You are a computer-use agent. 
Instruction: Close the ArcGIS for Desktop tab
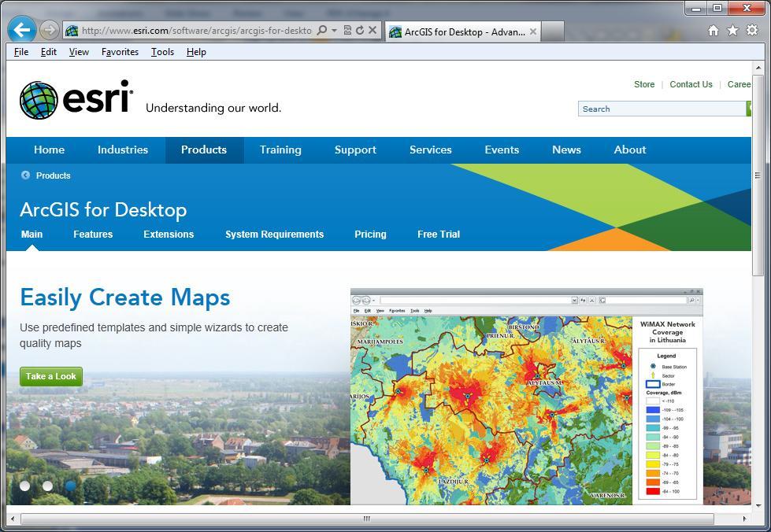tap(533, 32)
